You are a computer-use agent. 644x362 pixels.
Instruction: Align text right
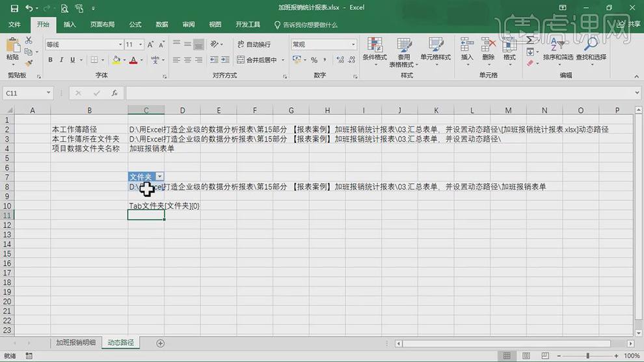pyautogui.click(x=199, y=60)
